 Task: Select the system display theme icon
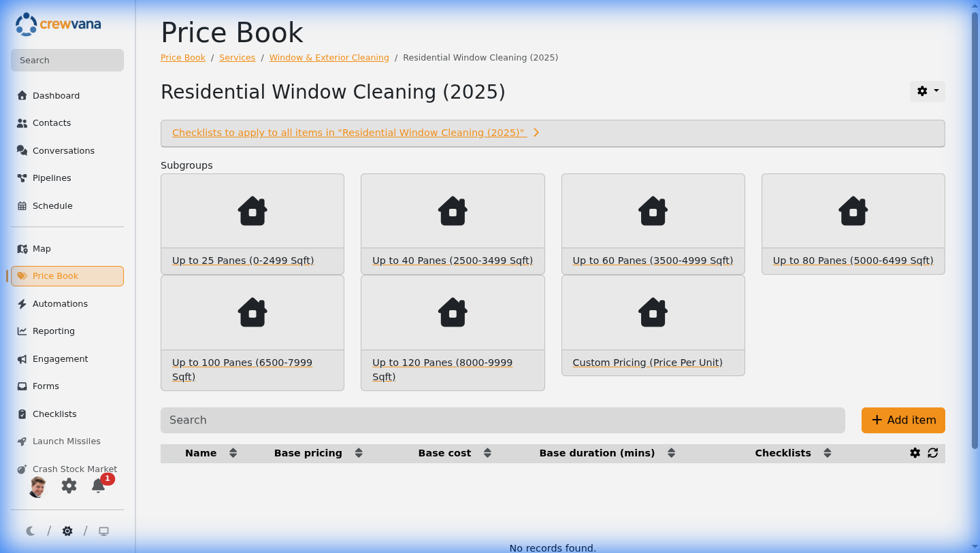103,531
